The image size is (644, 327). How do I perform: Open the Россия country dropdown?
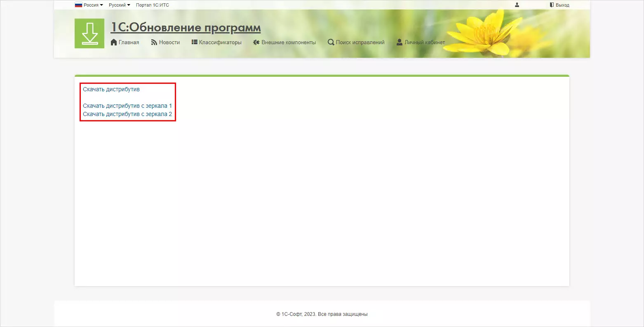point(93,5)
